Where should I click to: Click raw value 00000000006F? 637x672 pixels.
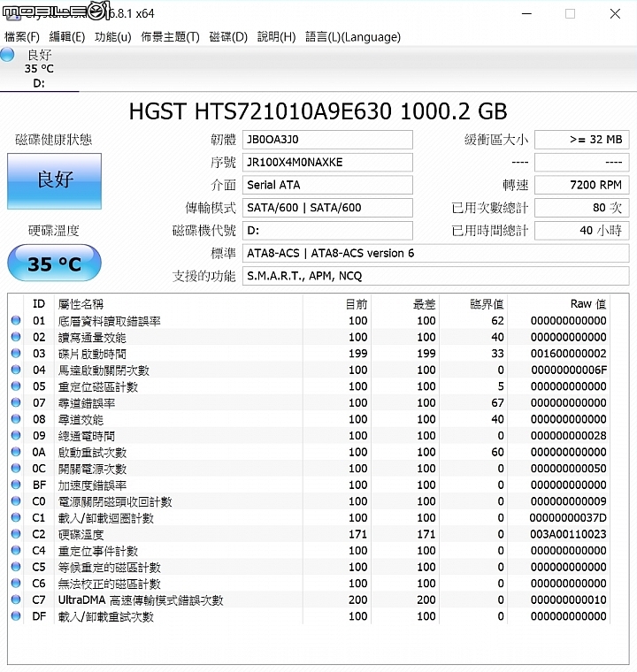coord(569,370)
